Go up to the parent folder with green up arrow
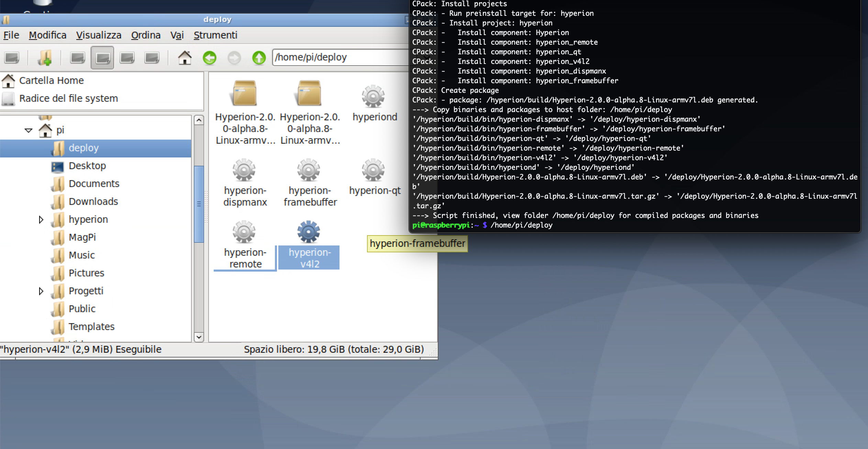 tap(259, 58)
